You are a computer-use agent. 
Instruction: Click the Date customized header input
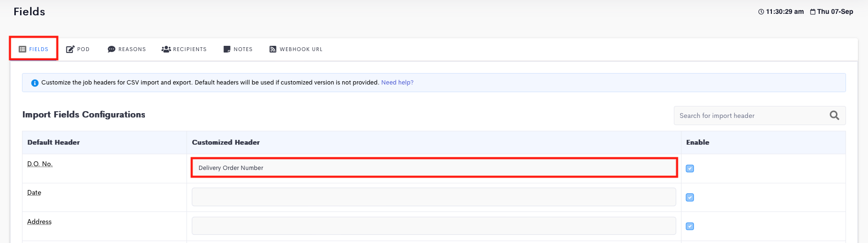[434, 197]
